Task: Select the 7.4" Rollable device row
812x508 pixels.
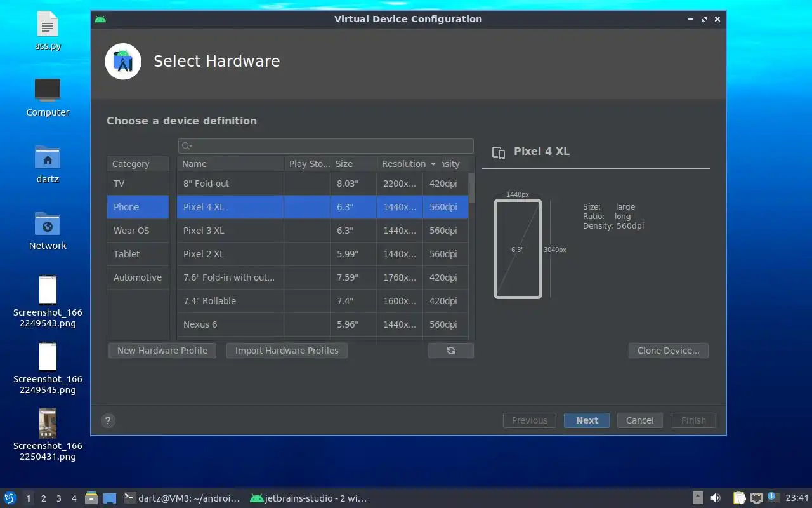Action: tap(323, 301)
